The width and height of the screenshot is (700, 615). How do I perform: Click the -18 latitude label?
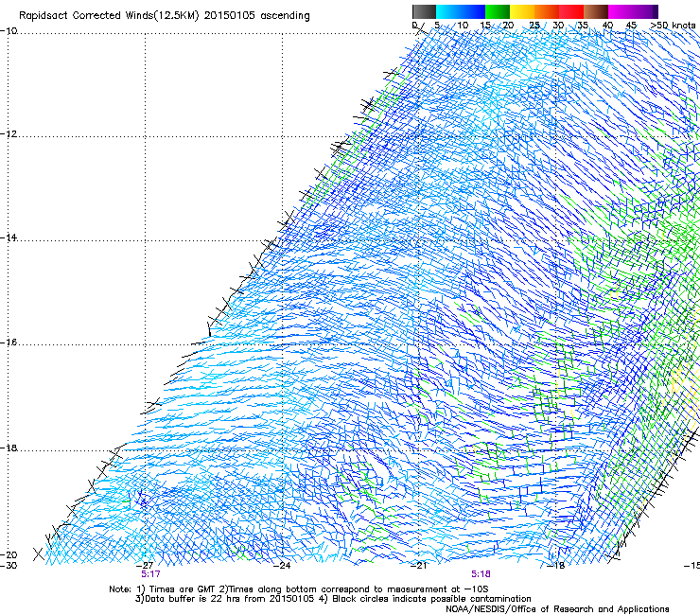(x=9, y=448)
